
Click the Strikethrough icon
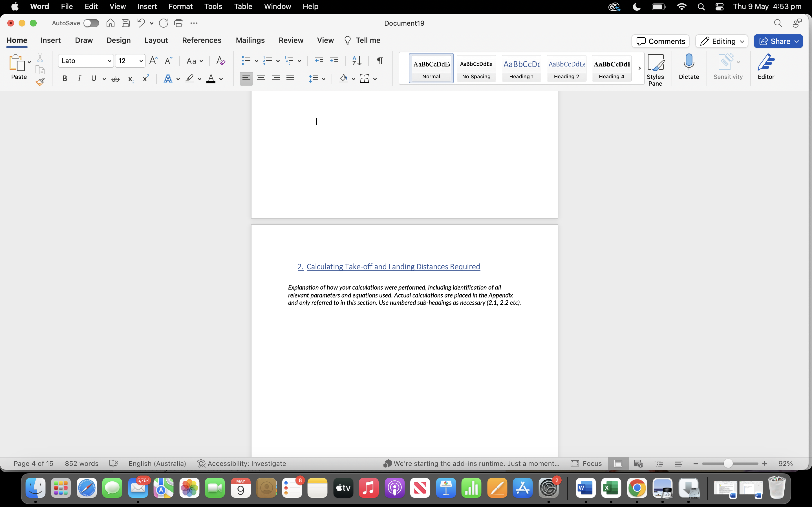tap(115, 79)
